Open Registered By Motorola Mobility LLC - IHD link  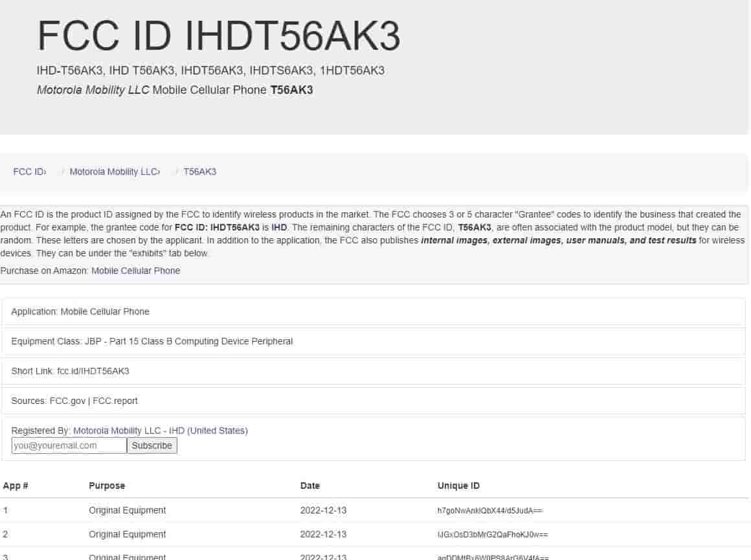click(x=160, y=431)
